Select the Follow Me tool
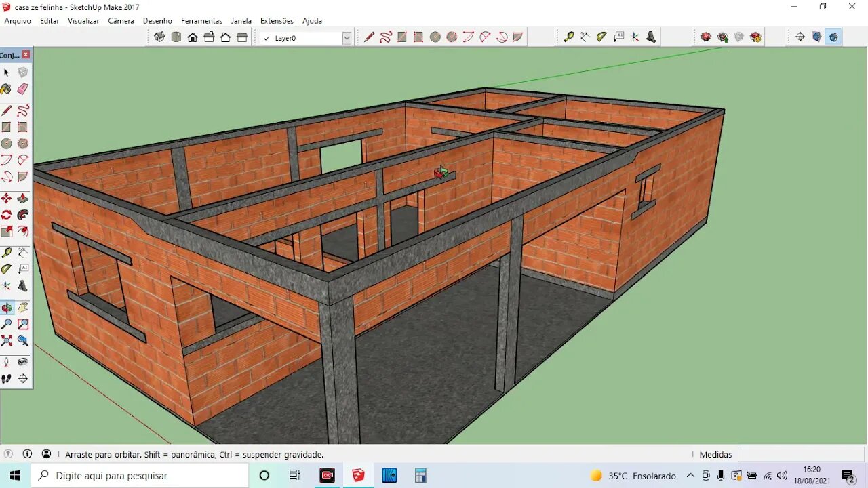 (23, 215)
